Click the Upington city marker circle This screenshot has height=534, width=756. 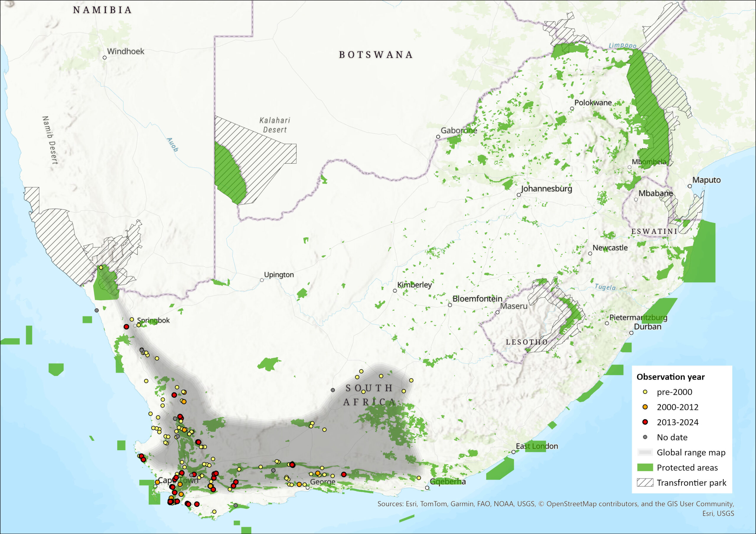262,280
